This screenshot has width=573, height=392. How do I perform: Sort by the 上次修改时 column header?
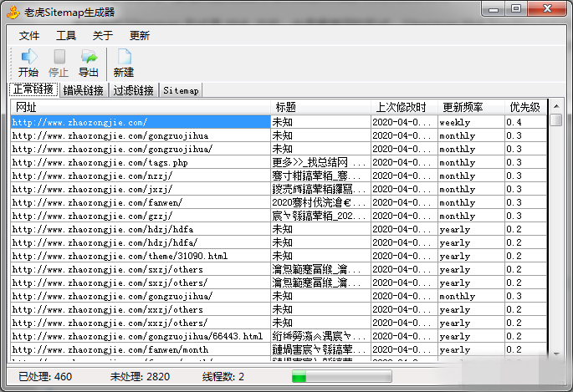(x=404, y=107)
